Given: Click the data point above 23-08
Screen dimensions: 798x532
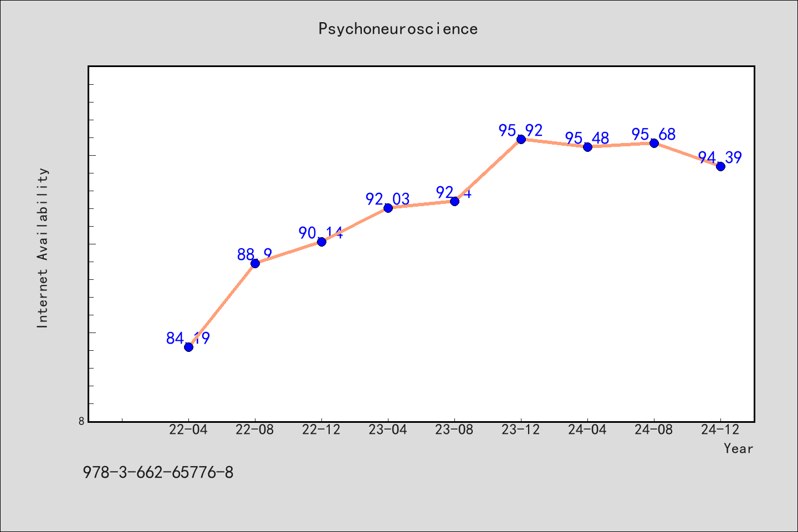Looking at the screenshot, I should pos(454,201).
